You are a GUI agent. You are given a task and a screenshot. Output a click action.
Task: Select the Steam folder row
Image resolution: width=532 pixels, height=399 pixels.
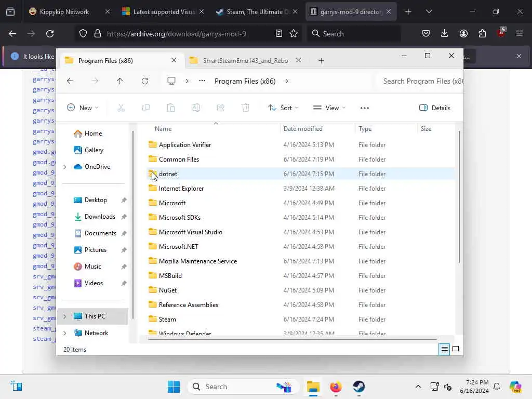tap(301, 320)
